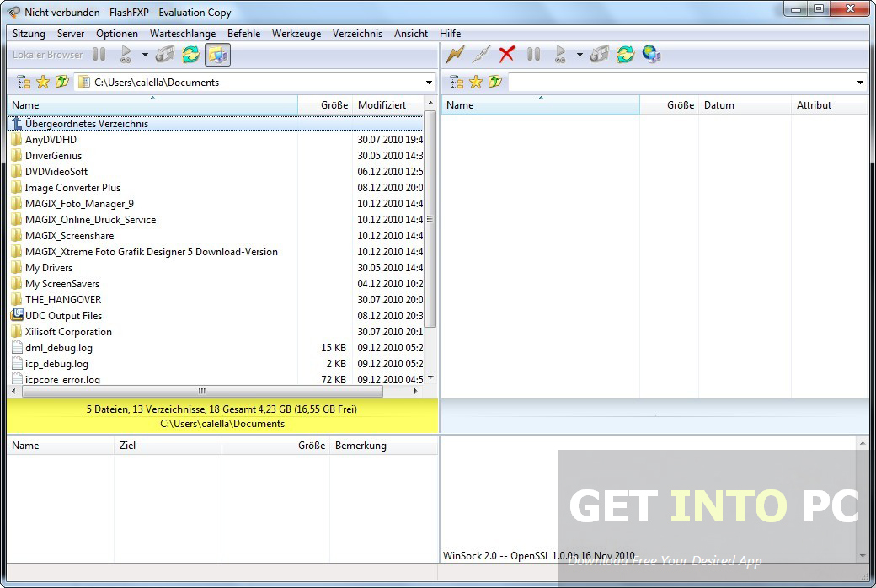Open the Warteschlange menu
876x588 pixels.
[x=183, y=34]
